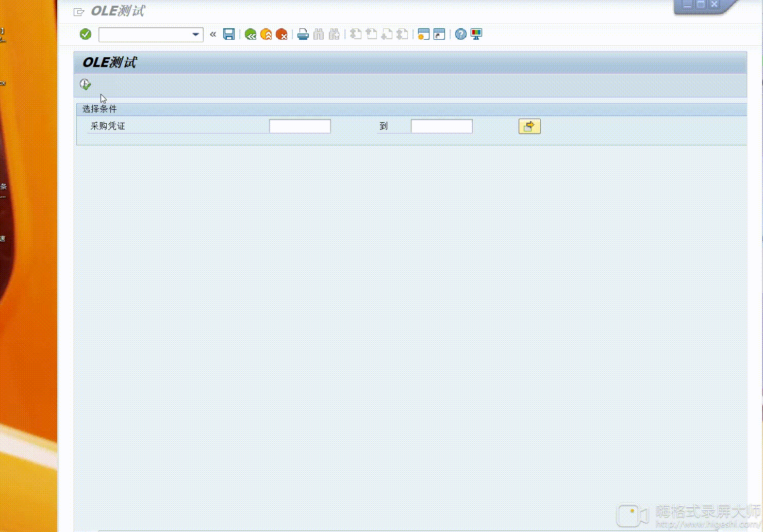Collapse the toolbar with the double chevron
Image resolution: width=763 pixels, height=532 pixels.
(213, 34)
